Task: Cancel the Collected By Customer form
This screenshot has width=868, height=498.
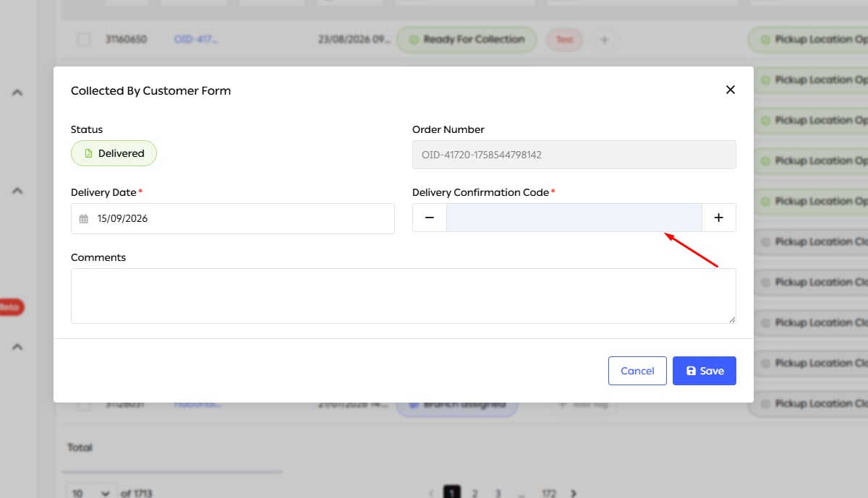Action: (x=637, y=371)
